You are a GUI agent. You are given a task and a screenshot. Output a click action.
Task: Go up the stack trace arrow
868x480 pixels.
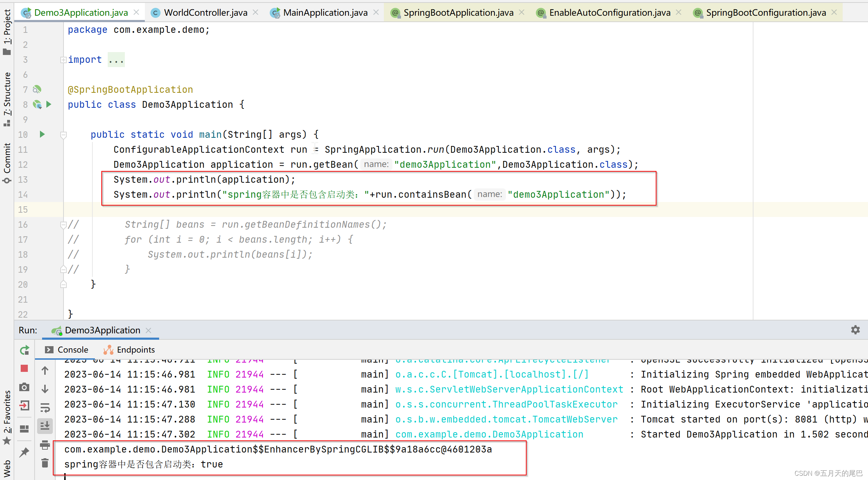click(45, 371)
